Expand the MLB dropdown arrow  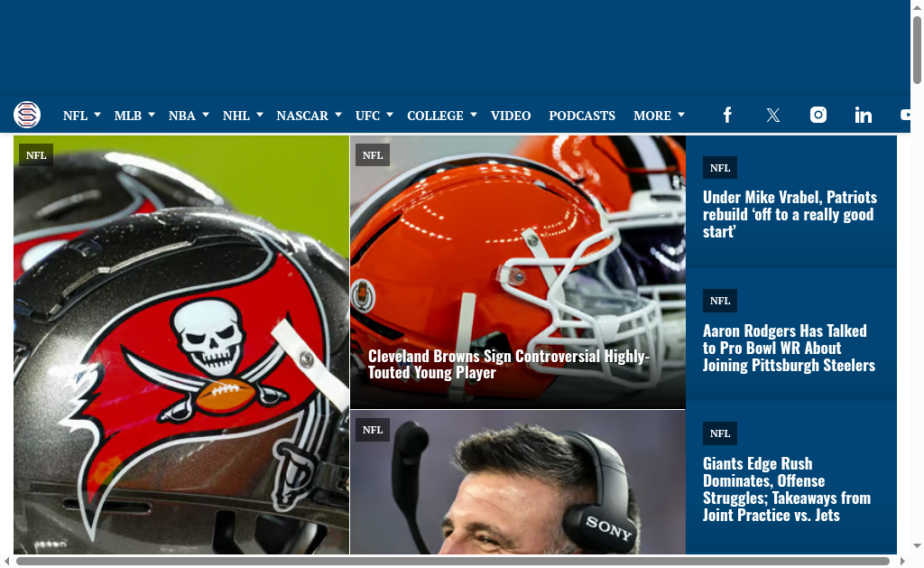click(x=152, y=115)
